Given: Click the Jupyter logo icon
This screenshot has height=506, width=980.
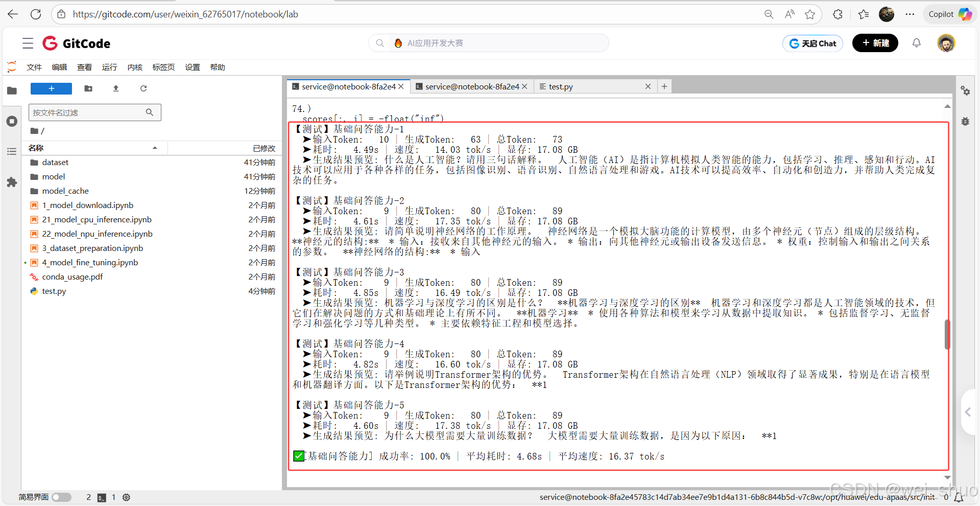Looking at the screenshot, I should (x=12, y=67).
